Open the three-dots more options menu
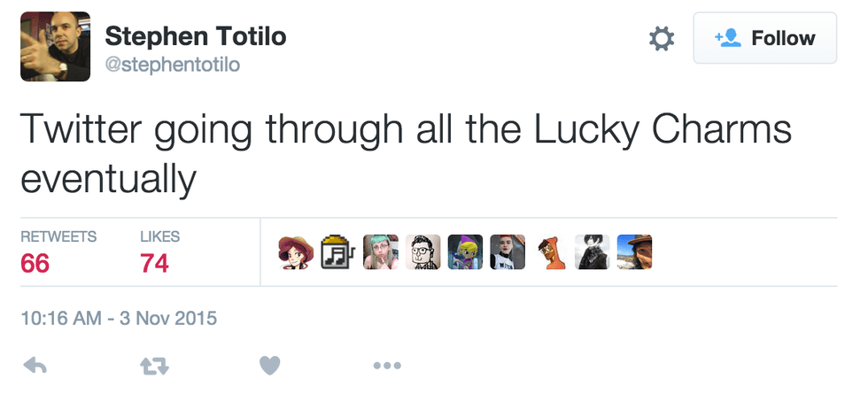This screenshot has width=868, height=402. point(387,365)
